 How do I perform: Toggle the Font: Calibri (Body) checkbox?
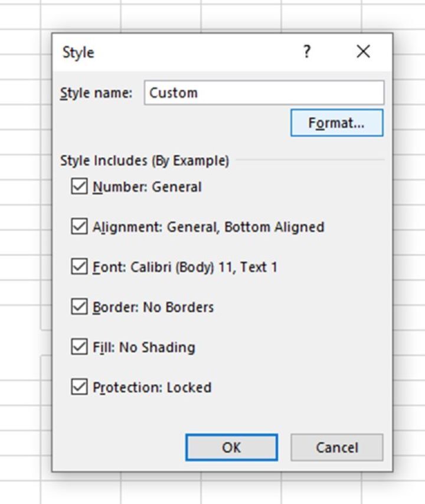click(x=79, y=267)
